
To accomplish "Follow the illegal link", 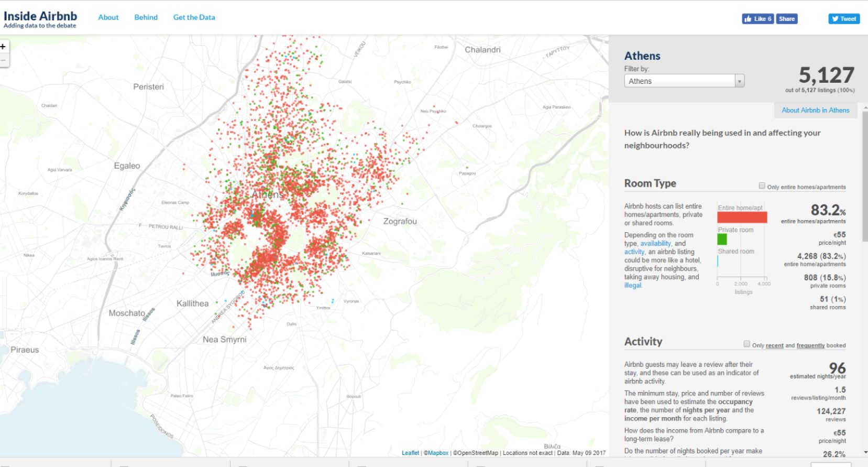I will (632, 285).
